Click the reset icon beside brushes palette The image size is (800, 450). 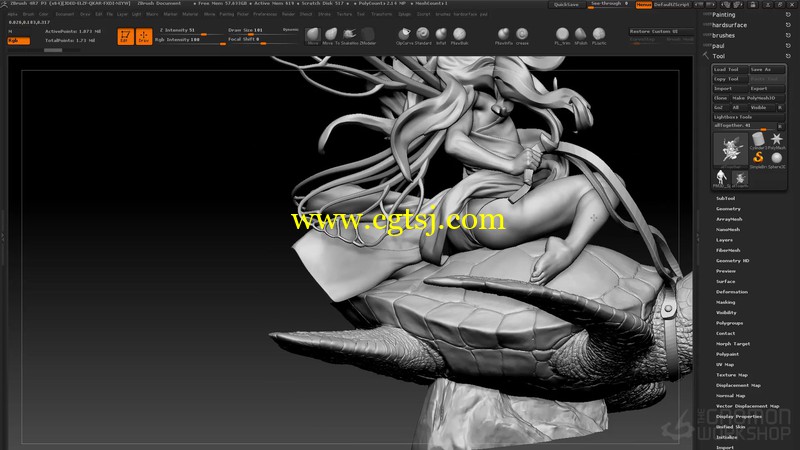788,35
